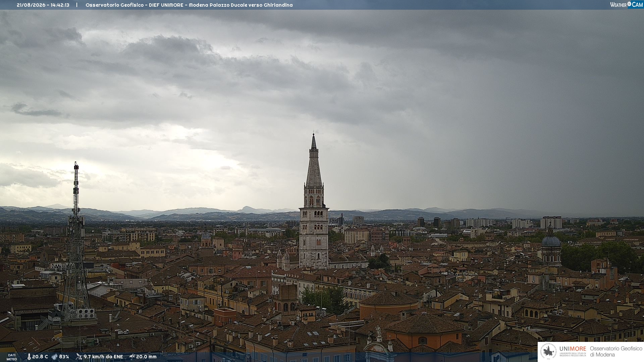Click the WeatherCAM logo
The width and height of the screenshot is (644, 362).
627,5
